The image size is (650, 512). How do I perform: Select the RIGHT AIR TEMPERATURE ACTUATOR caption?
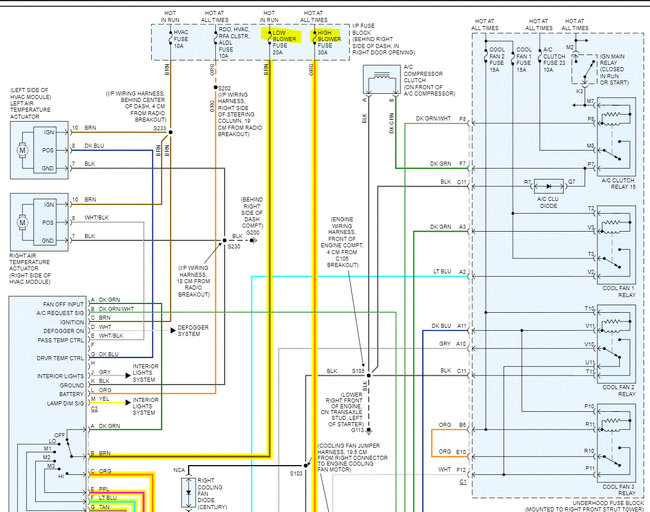click(x=30, y=269)
